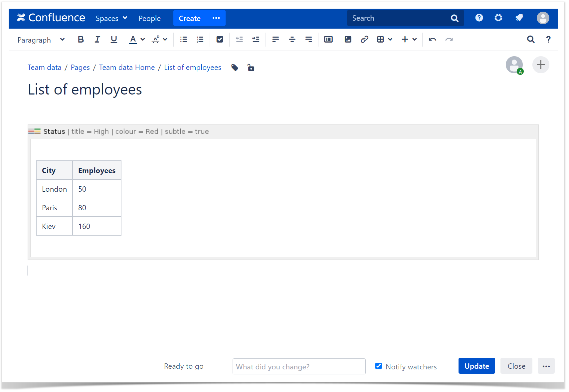The image size is (569, 392).
Task: Insert a task list checkbox
Action: coord(220,40)
